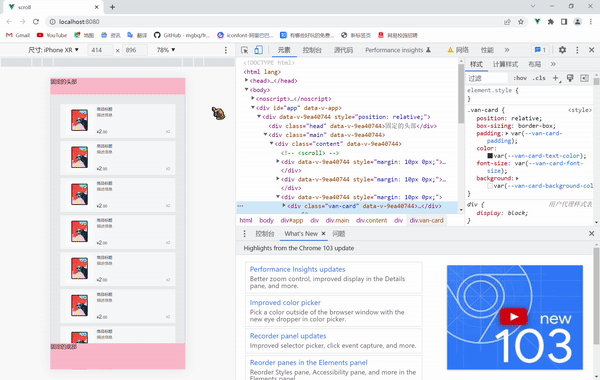
Task: Open the Chrome three-dot menu
Action: click(590, 22)
